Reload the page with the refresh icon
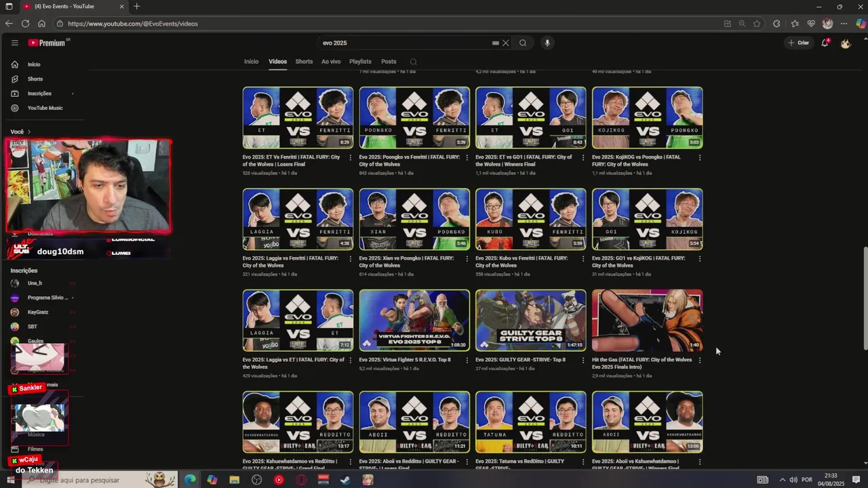Screen dimensions: 868x488 coord(25,24)
